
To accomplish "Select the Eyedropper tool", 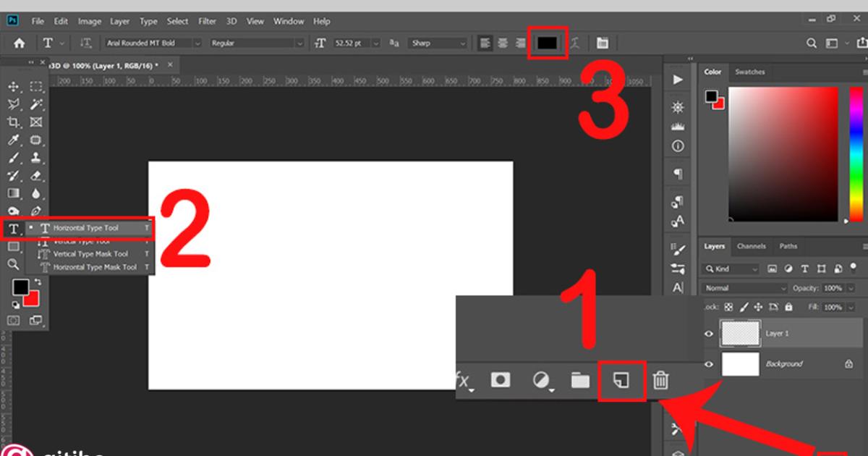I will (x=13, y=140).
